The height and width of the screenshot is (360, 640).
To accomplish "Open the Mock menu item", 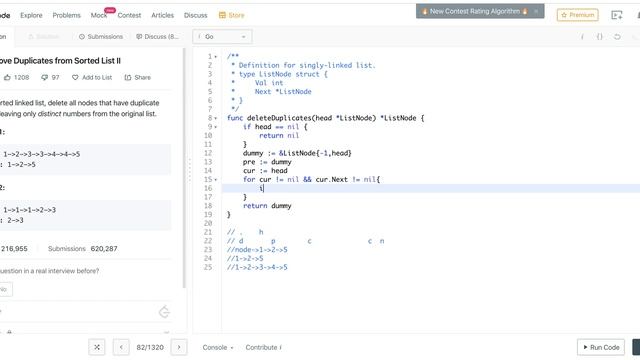I will (x=99, y=15).
